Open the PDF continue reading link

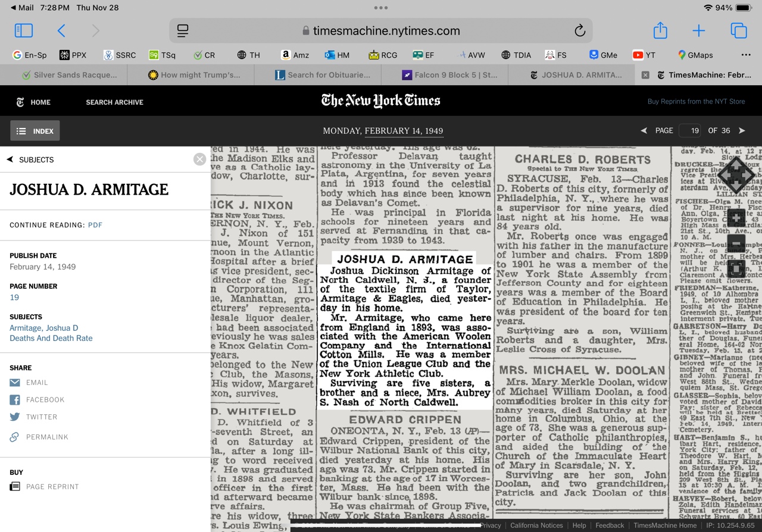click(95, 225)
